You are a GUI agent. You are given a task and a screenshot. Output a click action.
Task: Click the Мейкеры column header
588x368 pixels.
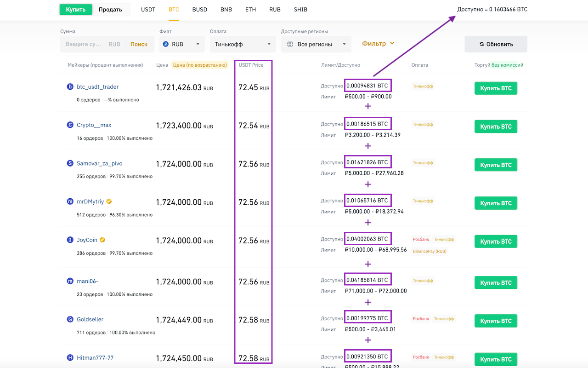(x=105, y=65)
